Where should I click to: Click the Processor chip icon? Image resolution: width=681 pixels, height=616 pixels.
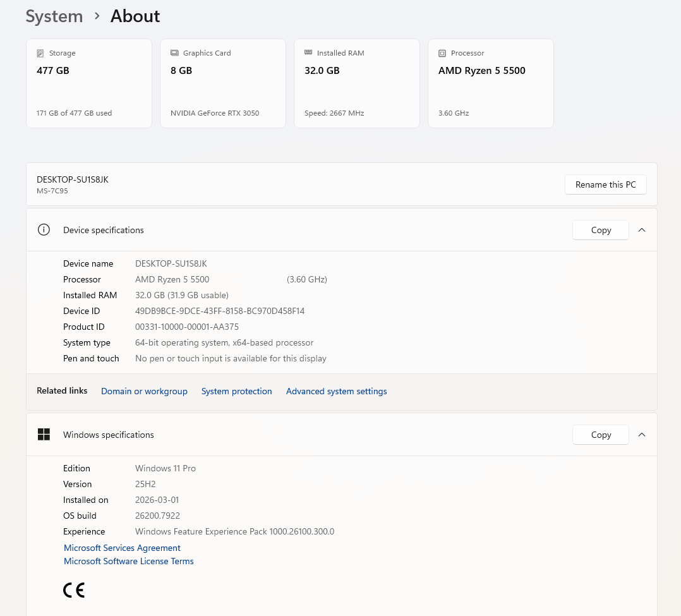tap(442, 53)
